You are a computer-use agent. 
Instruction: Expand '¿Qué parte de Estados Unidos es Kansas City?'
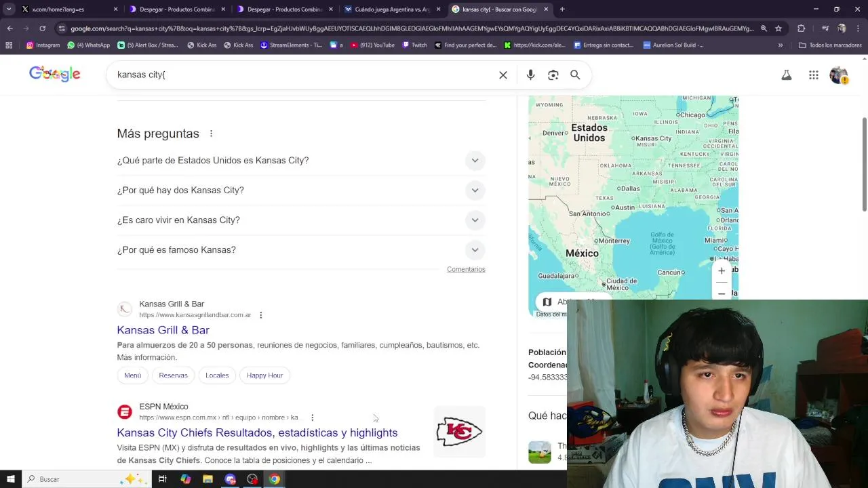tap(301, 161)
